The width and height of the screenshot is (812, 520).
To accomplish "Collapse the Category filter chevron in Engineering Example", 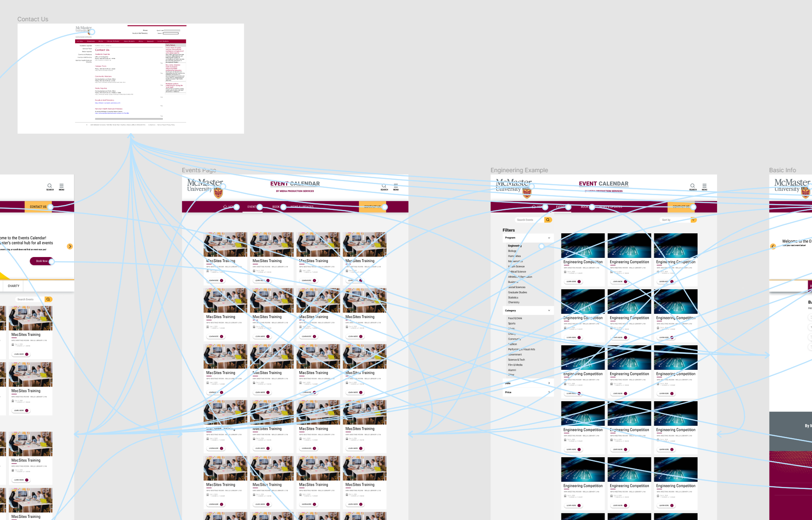I will 549,310.
